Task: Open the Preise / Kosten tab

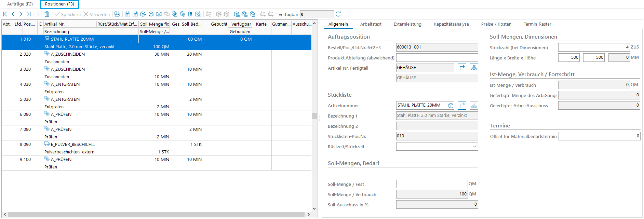Action: 496,24
